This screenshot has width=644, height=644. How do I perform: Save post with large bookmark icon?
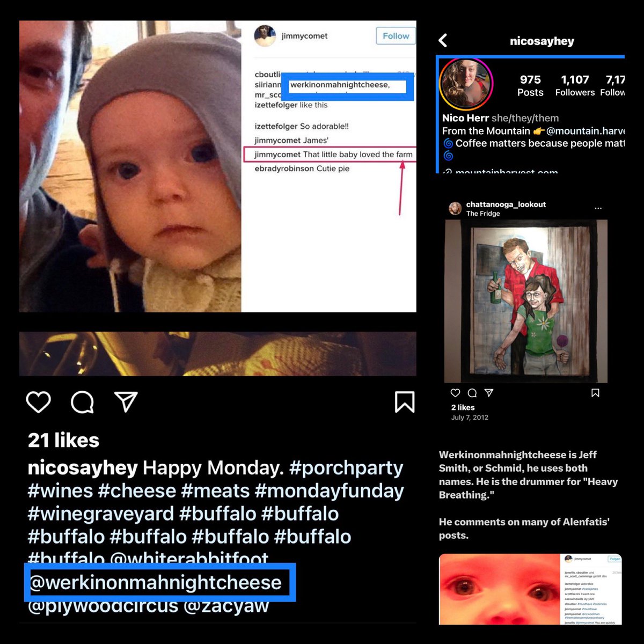point(405,402)
